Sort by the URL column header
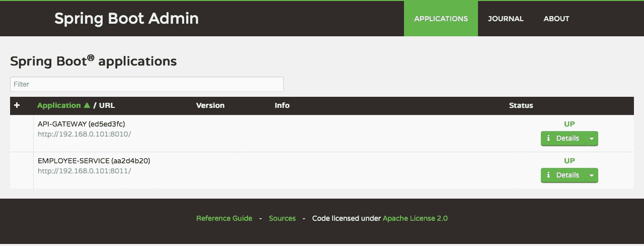 click(107, 105)
